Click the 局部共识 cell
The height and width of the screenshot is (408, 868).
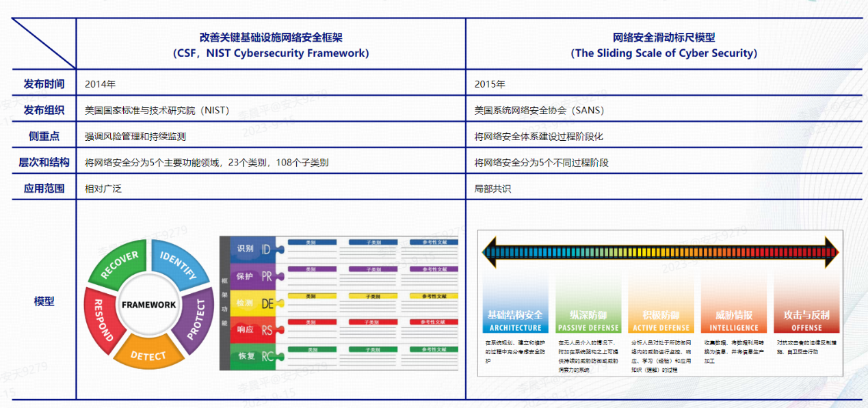492,189
